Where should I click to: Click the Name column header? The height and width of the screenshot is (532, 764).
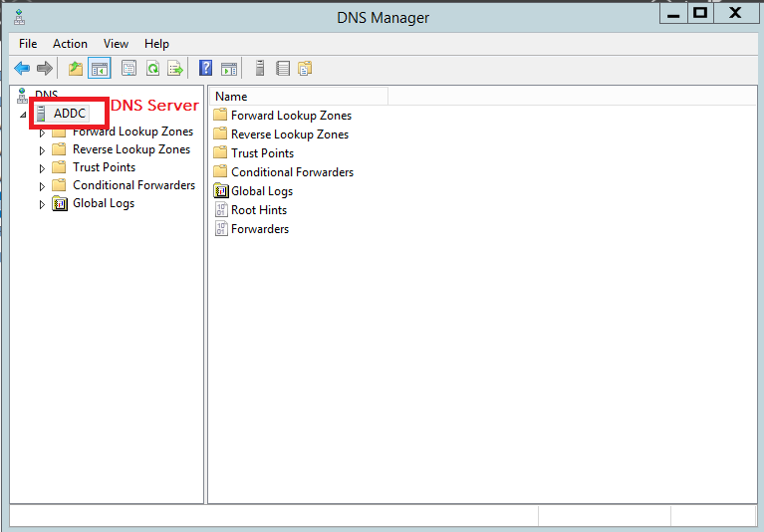point(298,97)
